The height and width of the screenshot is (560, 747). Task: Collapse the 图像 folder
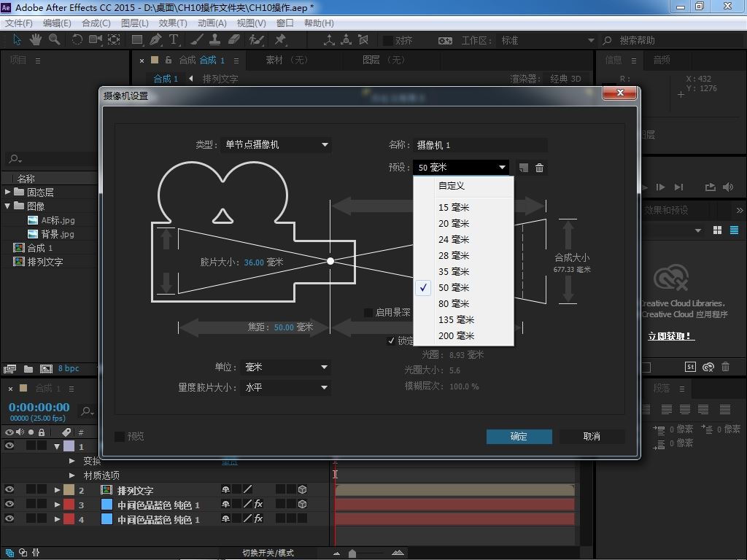pos(7,206)
